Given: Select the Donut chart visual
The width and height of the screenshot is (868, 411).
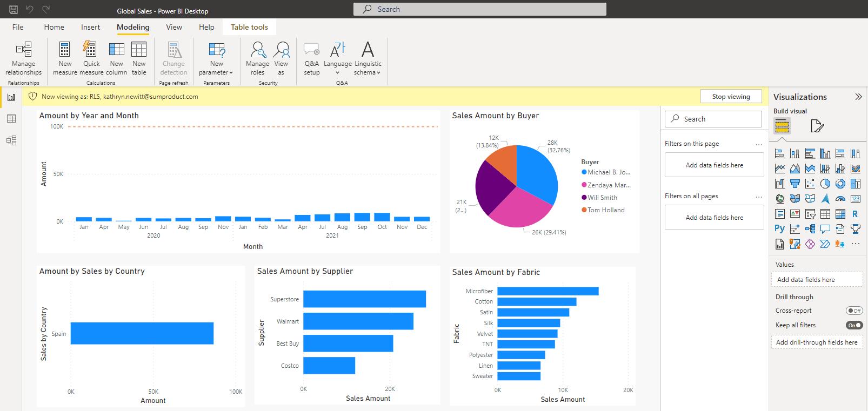Looking at the screenshot, I should click(840, 184).
